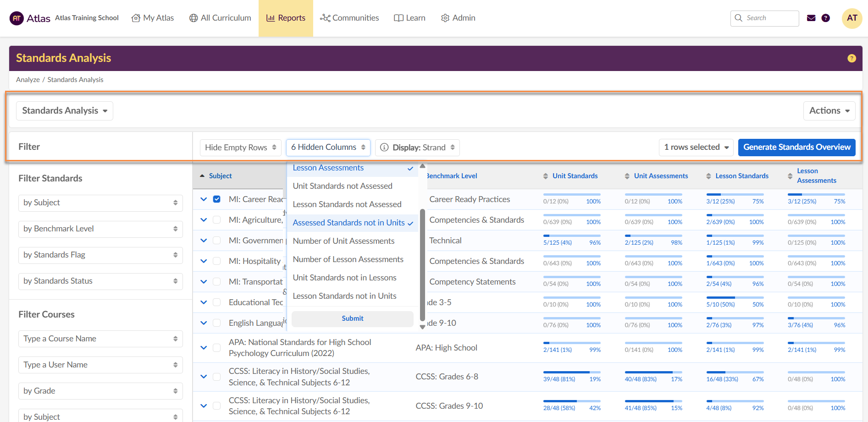This screenshot has width=868, height=422.
Task: Open the mail envelope icon
Action: point(811,18)
